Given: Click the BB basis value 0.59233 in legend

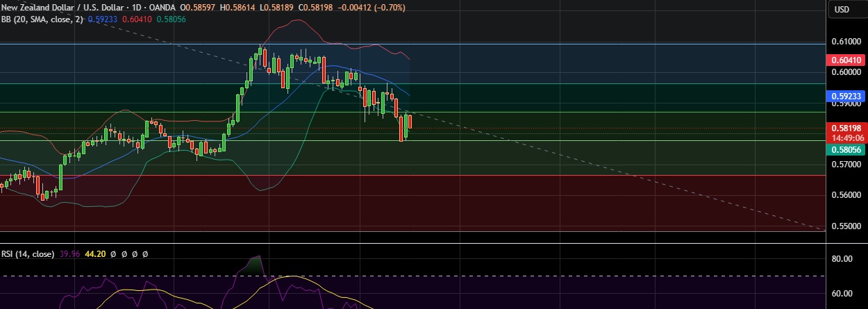Looking at the screenshot, I should tap(103, 20).
